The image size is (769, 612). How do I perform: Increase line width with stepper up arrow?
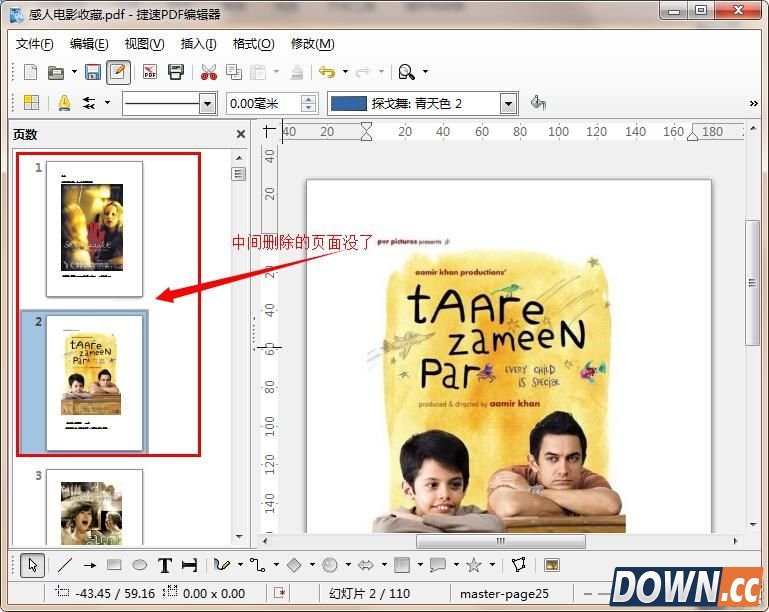309,98
